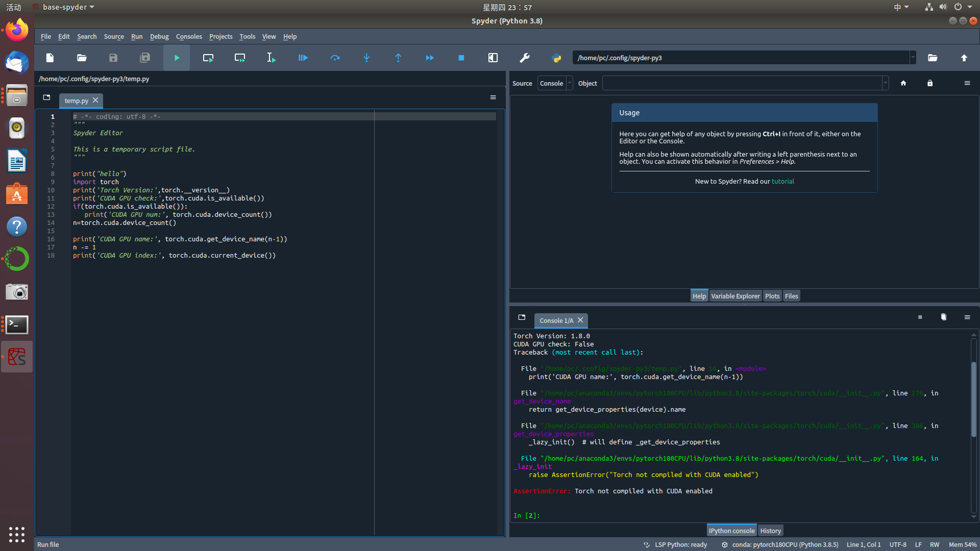Image resolution: width=980 pixels, height=551 pixels.
Task: Toggle the Help pane lock icon
Action: coord(930,83)
